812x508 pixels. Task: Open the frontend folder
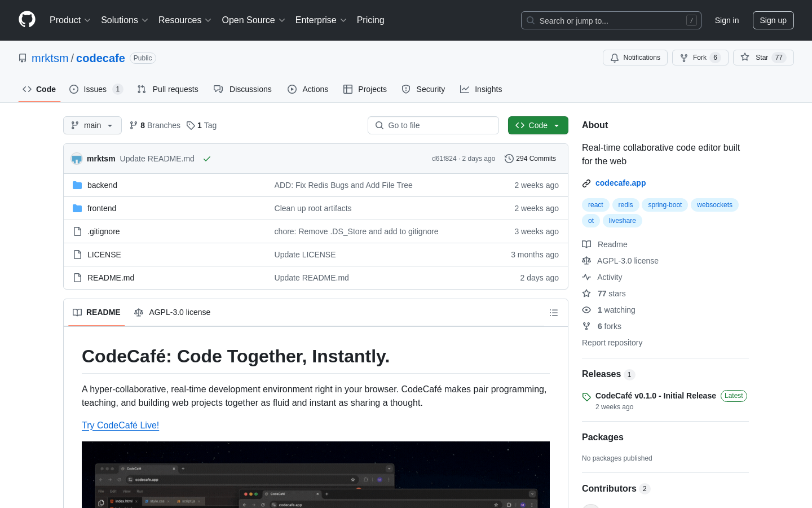[x=101, y=208]
